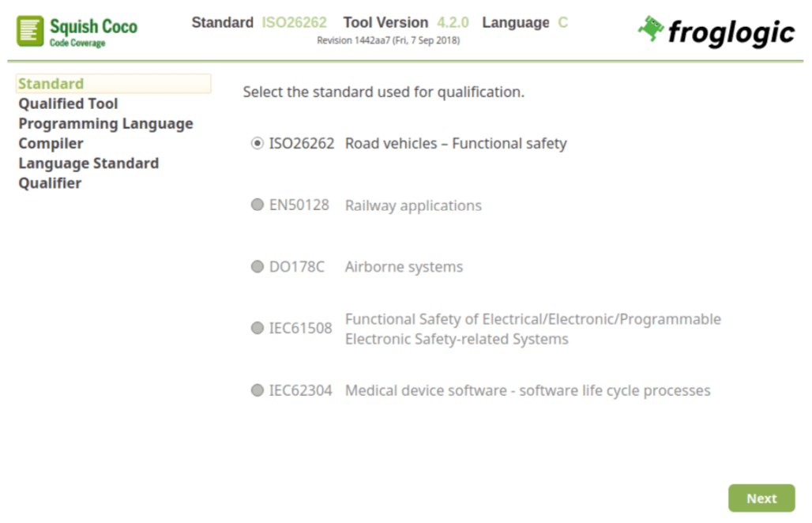Pick the IEC62304 Medical device option

[258, 390]
